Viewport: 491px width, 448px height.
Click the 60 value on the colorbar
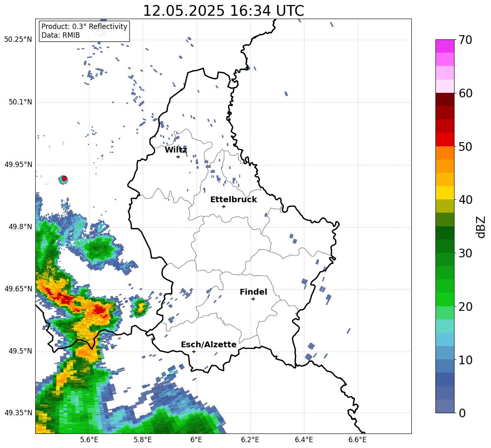click(x=465, y=93)
